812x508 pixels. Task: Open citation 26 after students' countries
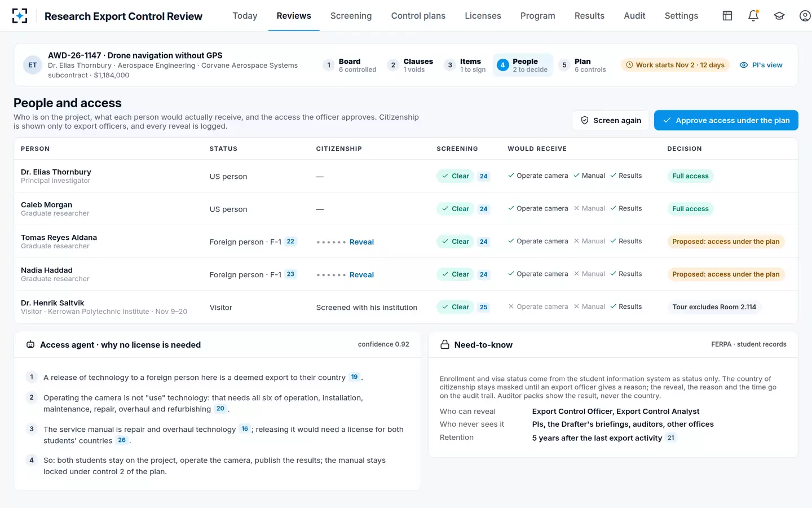[122, 440]
